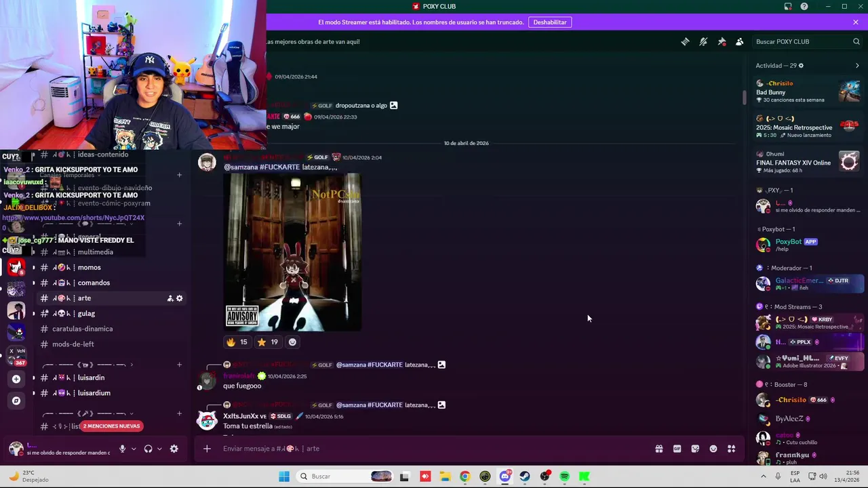868x488 pixels.
Task: Show hidden system tray icons chevron
Action: pyautogui.click(x=764, y=476)
